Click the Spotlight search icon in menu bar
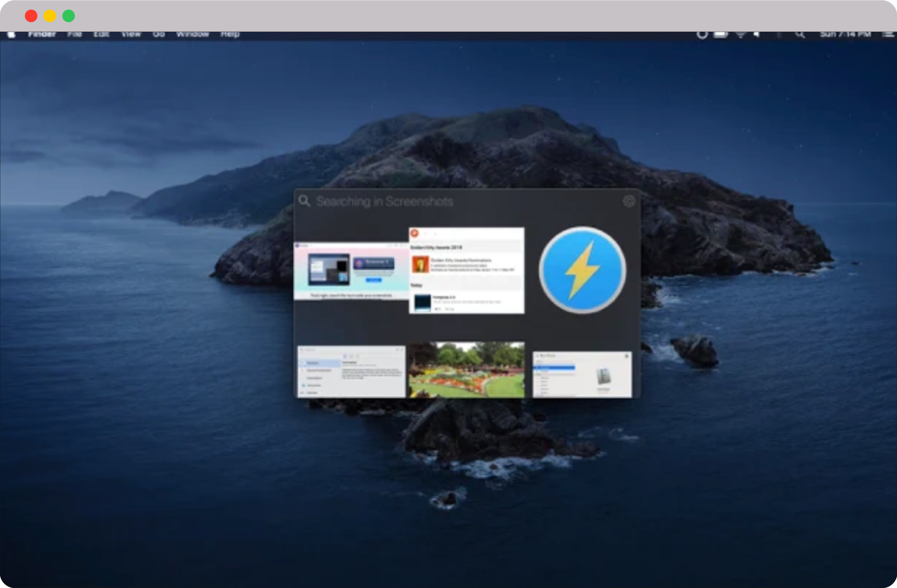The width and height of the screenshot is (897, 588). coord(800,35)
